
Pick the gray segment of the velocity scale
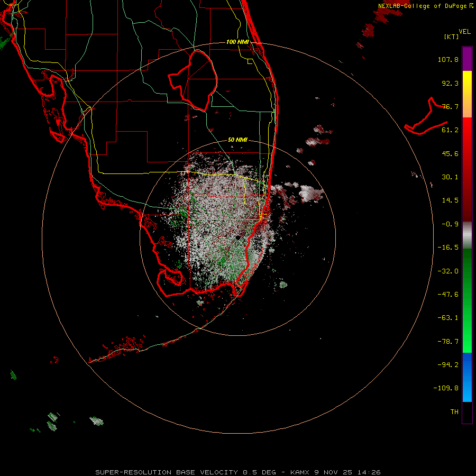click(467, 235)
